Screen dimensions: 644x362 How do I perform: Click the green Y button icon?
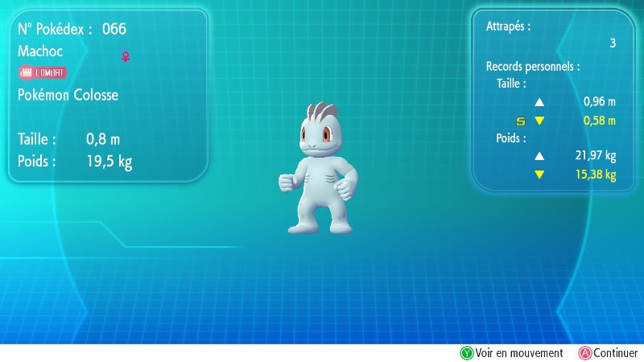(x=466, y=353)
